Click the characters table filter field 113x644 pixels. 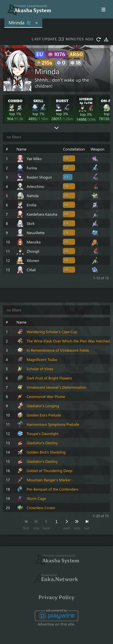[x=56, y=137]
